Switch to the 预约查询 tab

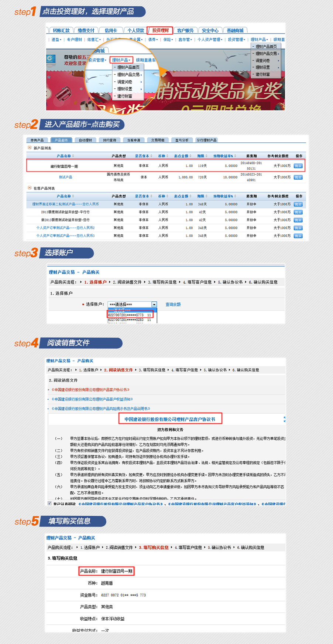(x=109, y=140)
